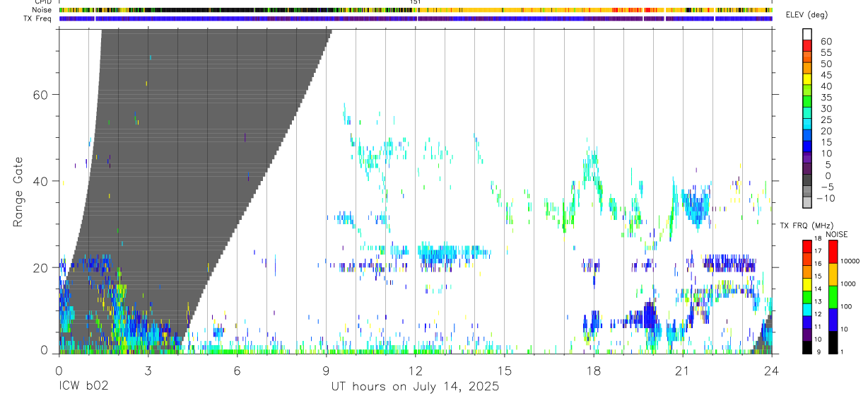Click the 35 label in ELEV legend
This screenshot has width=868, height=401.
coord(825,98)
